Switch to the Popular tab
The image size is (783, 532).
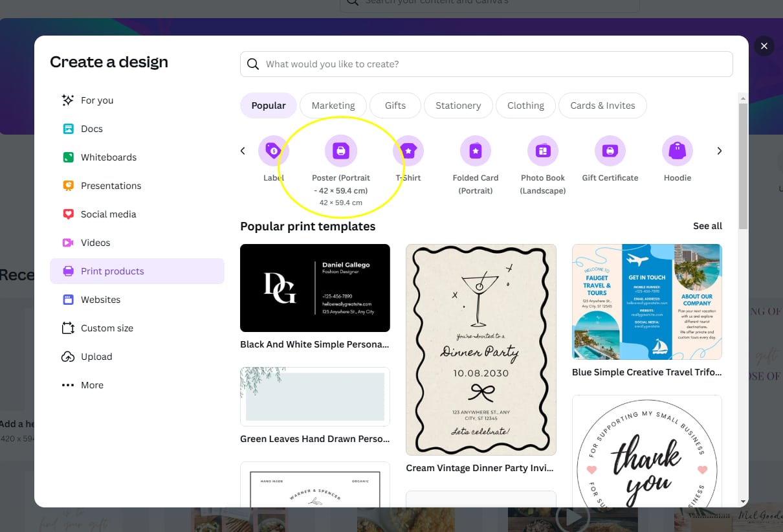pos(269,105)
